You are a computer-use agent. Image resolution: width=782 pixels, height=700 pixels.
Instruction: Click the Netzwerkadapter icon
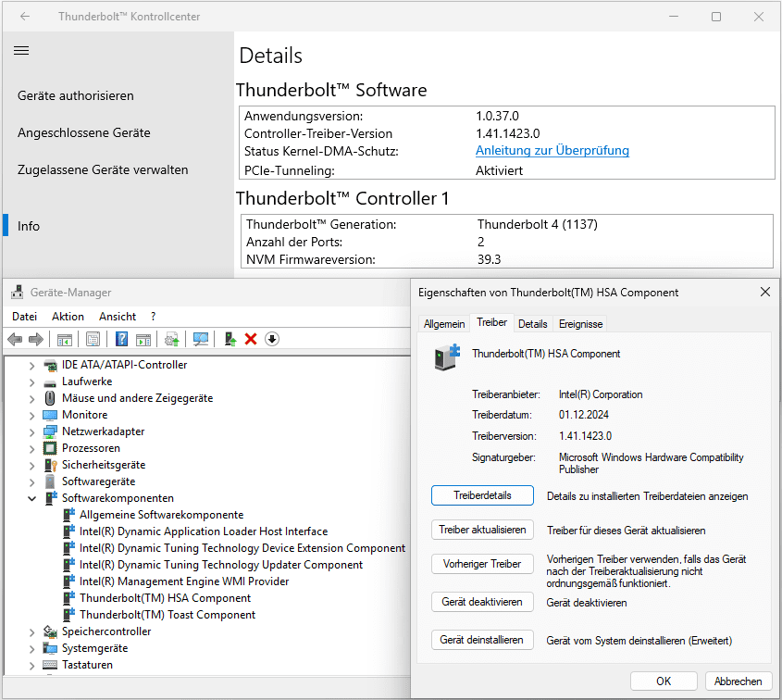coord(50,431)
